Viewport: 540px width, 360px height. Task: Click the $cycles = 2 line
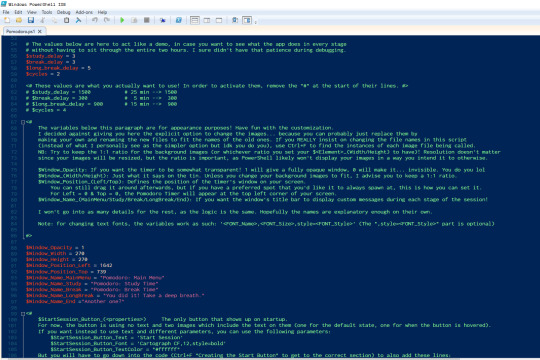pyautogui.click(x=43, y=74)
